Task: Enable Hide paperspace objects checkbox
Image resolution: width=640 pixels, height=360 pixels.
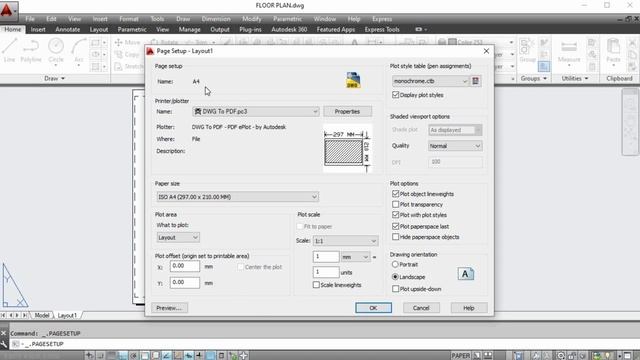Action: [x=395, y=237]
